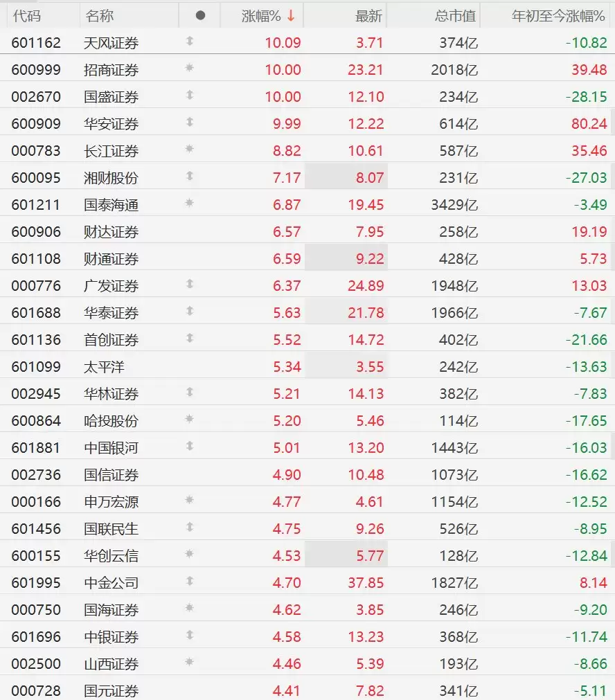Viewport: 615px width, 700px height.
Task: Select stock code 002670
Action: (36, 97)
